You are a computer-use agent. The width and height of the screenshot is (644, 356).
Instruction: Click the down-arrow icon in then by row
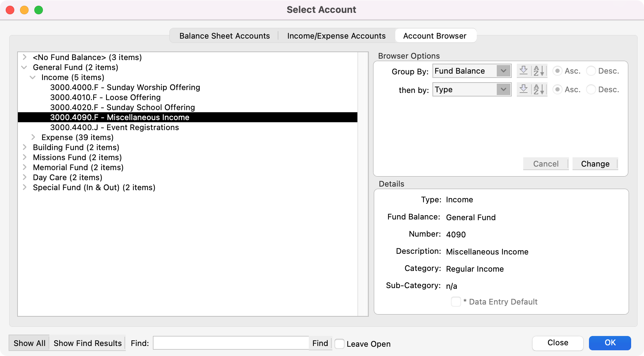pyautogui.click(x=524, y=89)
